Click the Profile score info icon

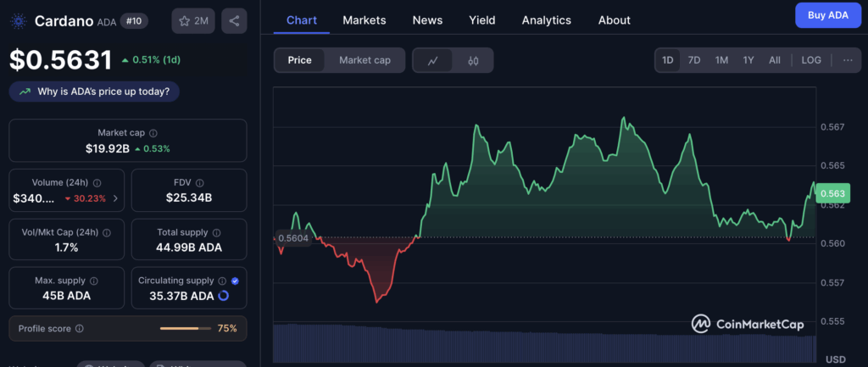coord(79,328)
